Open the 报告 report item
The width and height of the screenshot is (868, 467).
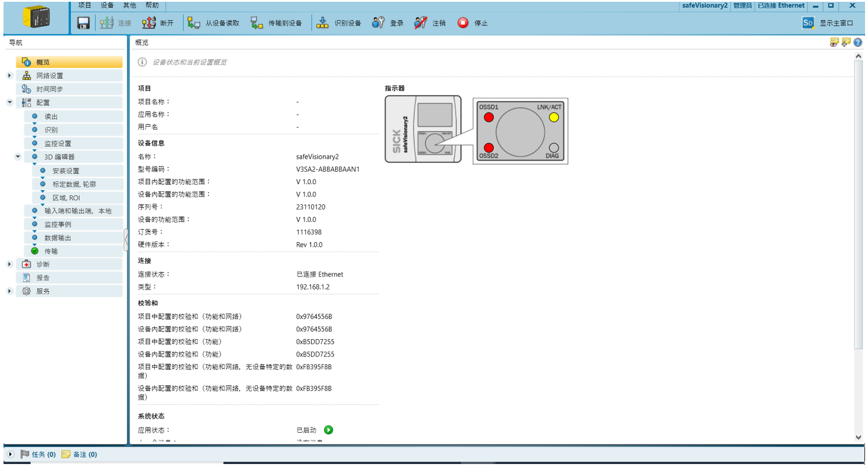pyautogui.click(x=69, y=278)
